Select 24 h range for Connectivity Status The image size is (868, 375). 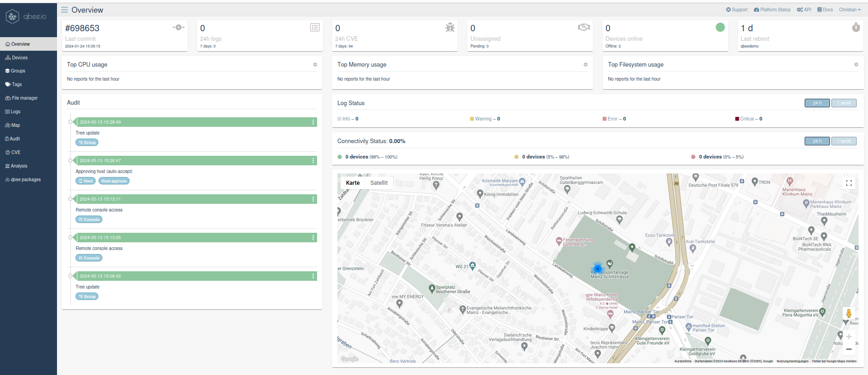[x=817, y=141]
